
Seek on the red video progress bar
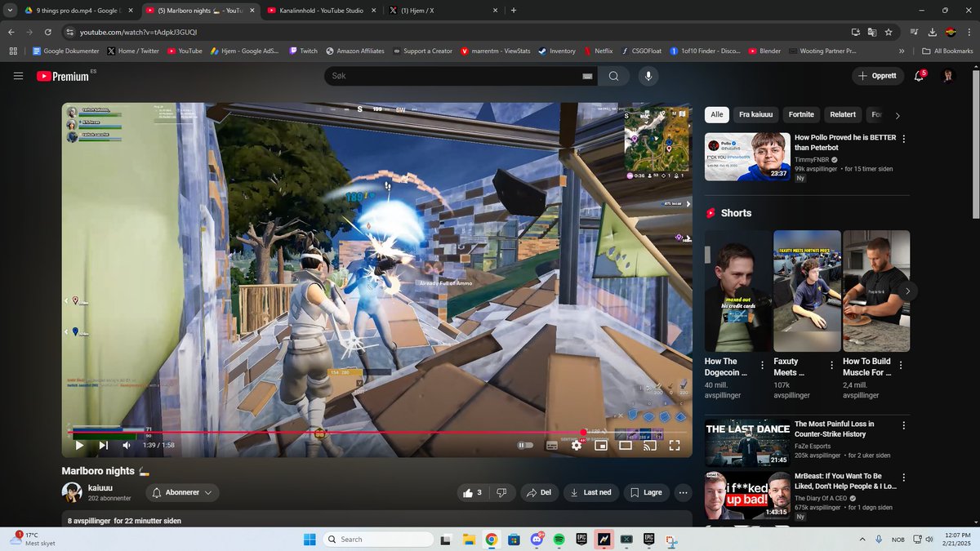(376, 432)
